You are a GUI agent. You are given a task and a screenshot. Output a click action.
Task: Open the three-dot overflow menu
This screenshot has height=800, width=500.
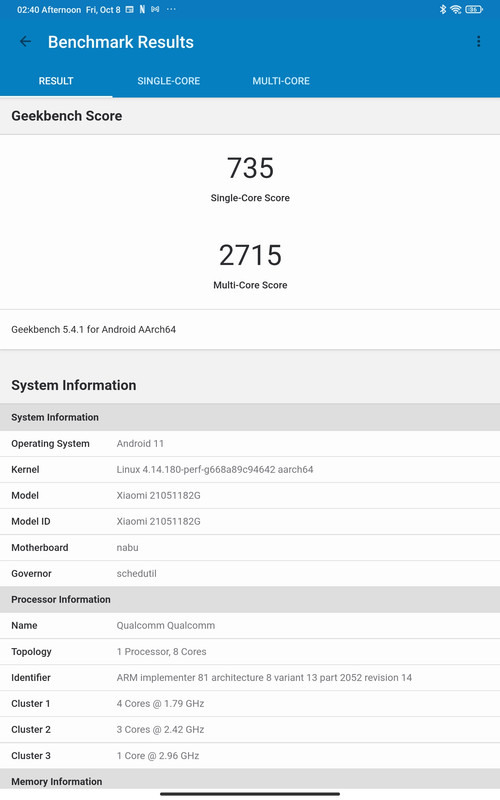coord(478,41)
